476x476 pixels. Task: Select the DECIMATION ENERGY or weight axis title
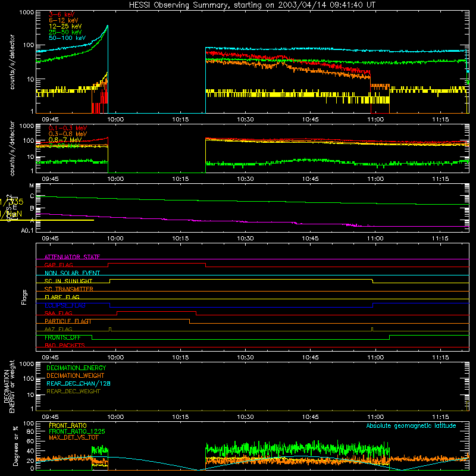pyautogui.click(x=9, y=386)
